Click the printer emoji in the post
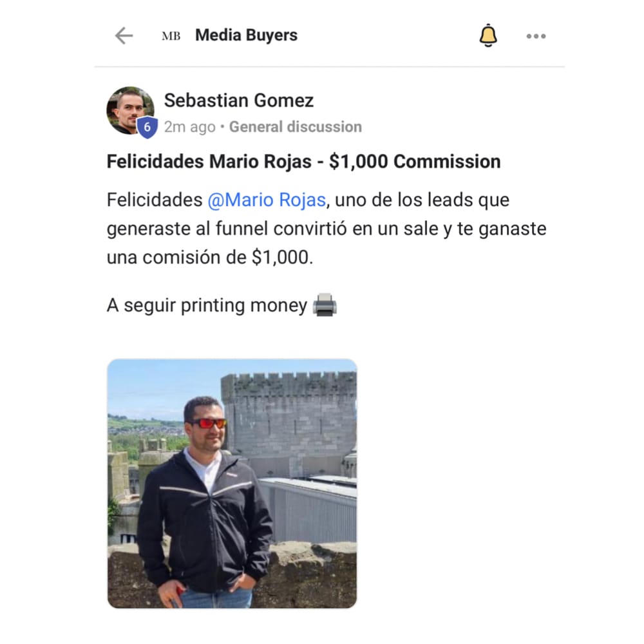The image size is (644, 644). pos(325,305)
